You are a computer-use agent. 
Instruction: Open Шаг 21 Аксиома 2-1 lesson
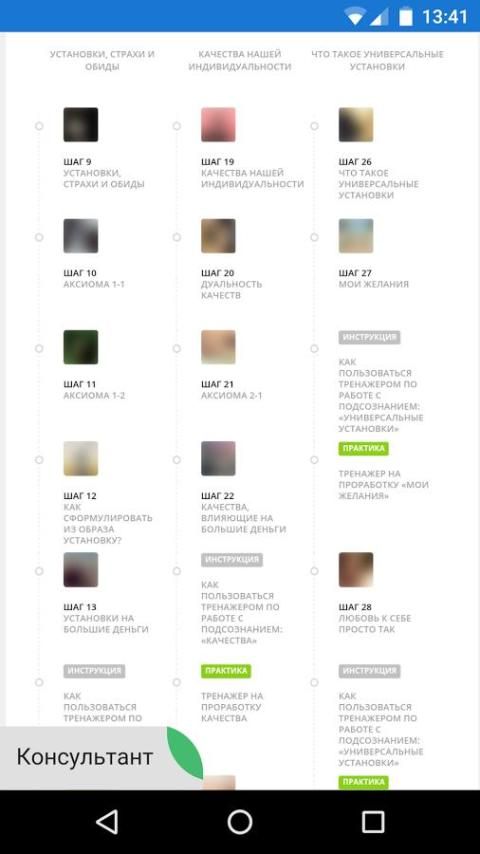point(232,390)
